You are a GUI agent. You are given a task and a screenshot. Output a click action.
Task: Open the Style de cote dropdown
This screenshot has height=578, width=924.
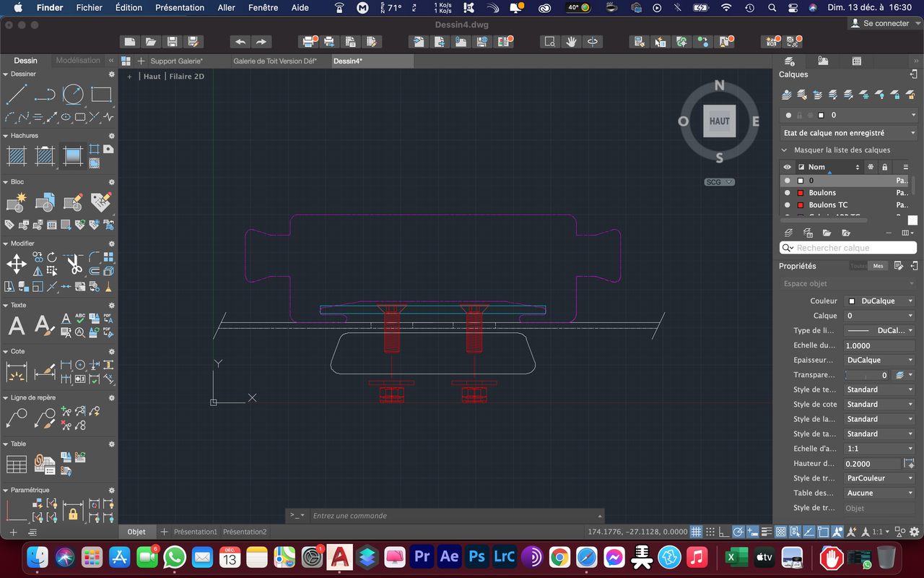coord(879,404)
